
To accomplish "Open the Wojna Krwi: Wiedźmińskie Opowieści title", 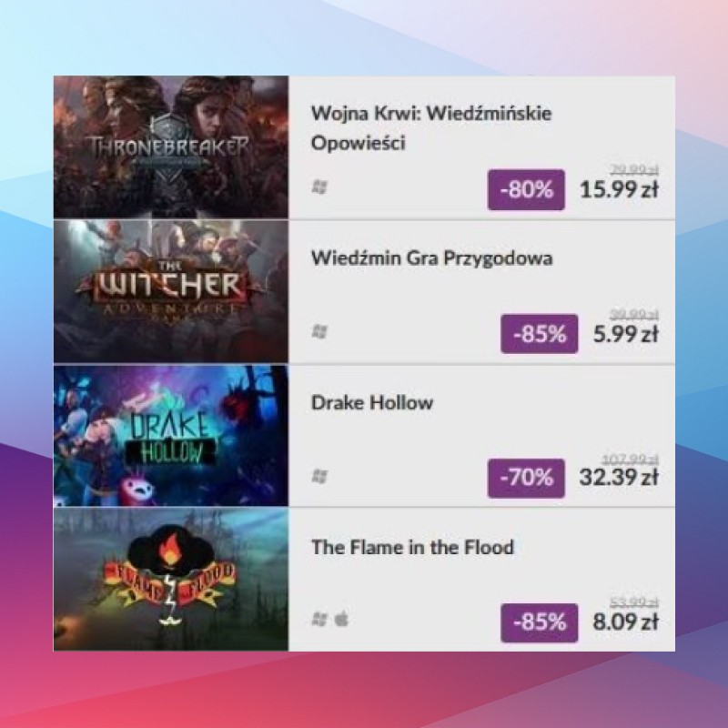I will tap(431, 127).
